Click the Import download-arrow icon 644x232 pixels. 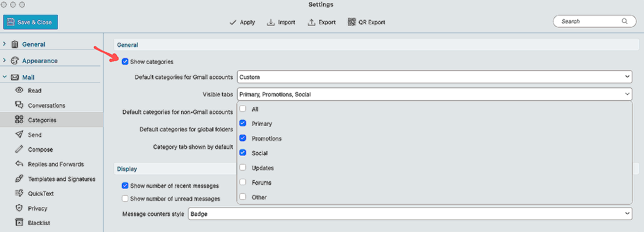271,22
